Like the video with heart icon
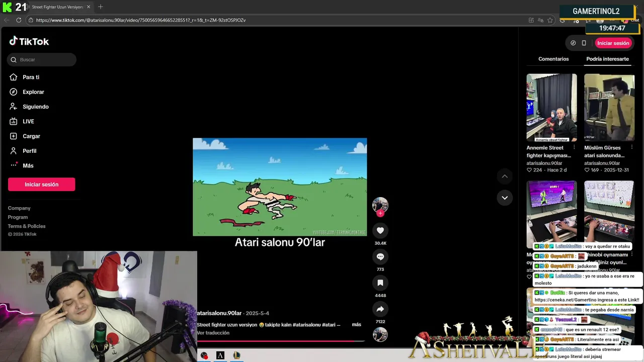The height and width of the screenshot is (362, 644). pos(380,230)
